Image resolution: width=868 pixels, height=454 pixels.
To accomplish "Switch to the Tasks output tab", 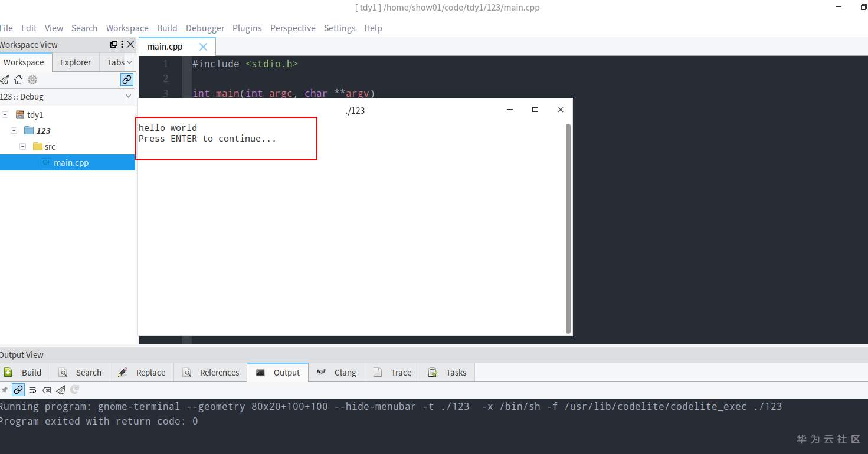I will click(x=447, y=373).
